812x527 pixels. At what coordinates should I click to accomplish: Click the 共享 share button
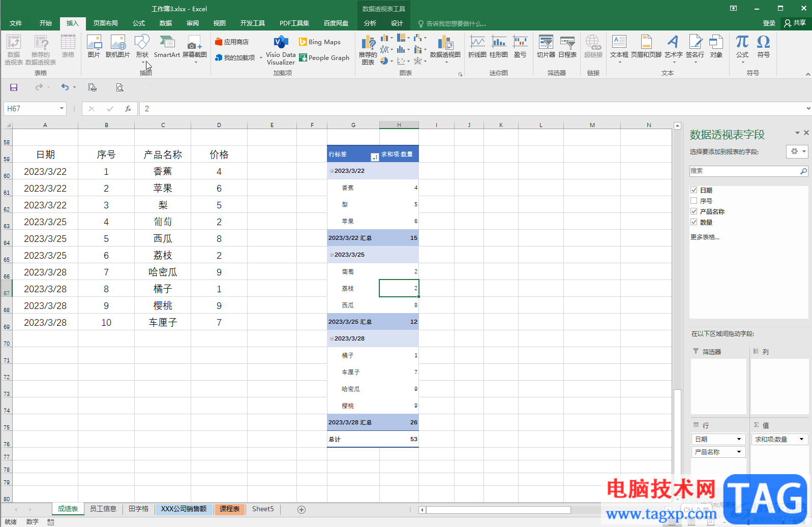[795, 23]
